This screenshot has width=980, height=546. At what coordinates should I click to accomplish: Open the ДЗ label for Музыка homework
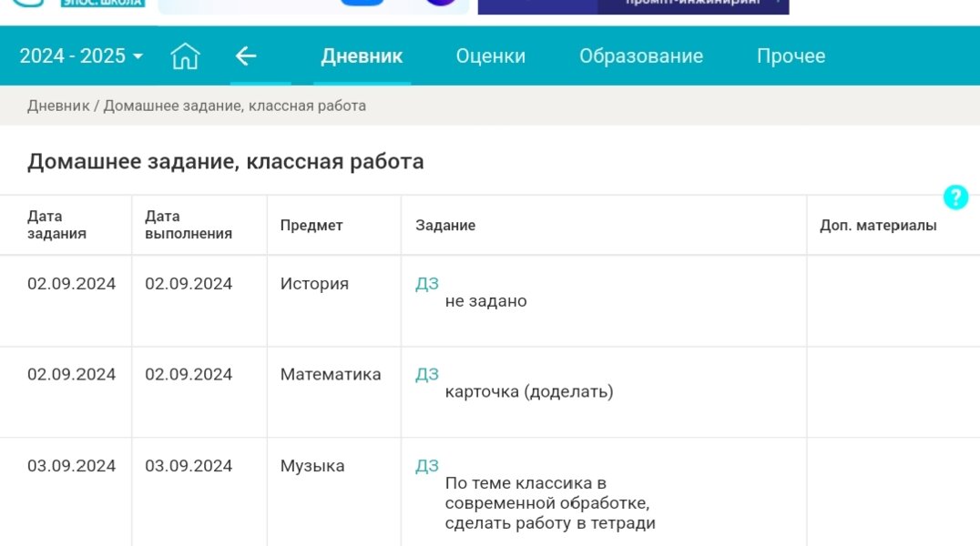[429, 465]
